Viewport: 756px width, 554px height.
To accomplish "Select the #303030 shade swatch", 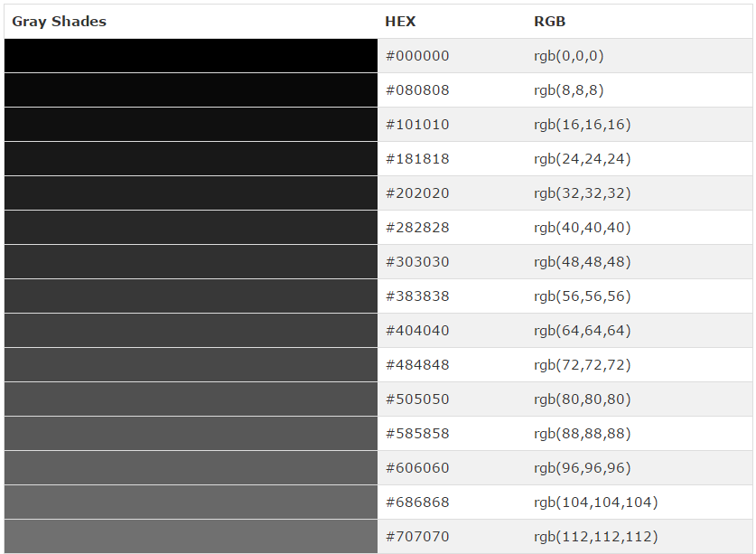I will (191, 262).
